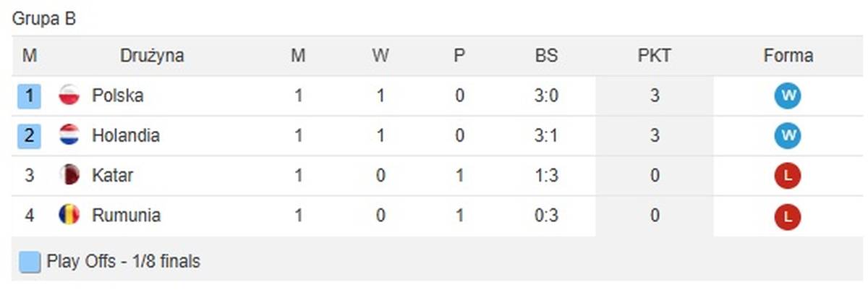Image resolution: width=868 pixels, height=293 pixels.
Task: Click Katar's red L form badge
Action: (788, 176)
